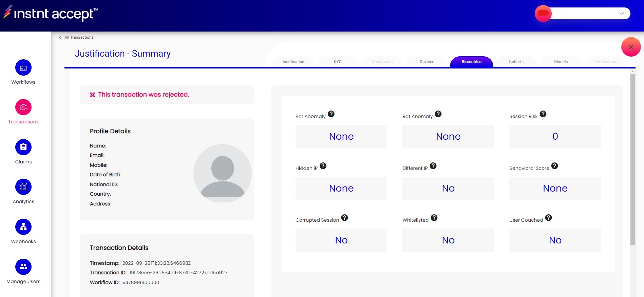Viewport: 644px width, 297px height.
Task: Switch to the Documents tab
Action: (x=382, y=62)
